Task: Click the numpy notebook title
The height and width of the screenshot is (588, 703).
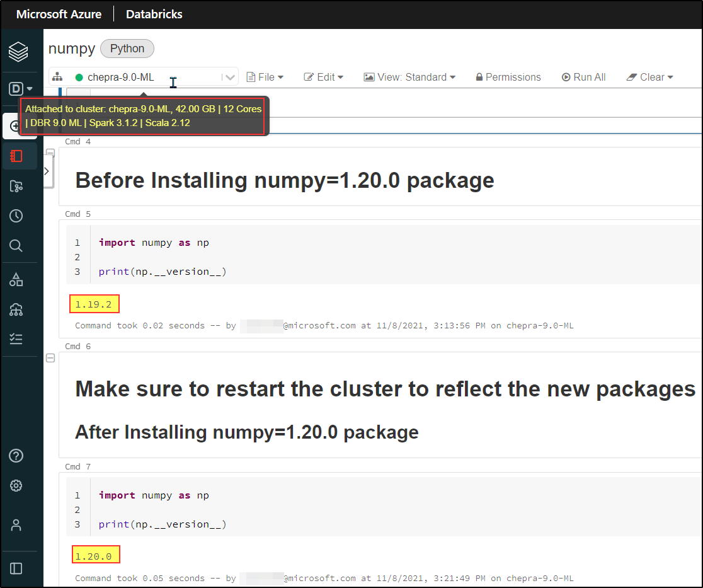Action: click(72, 49)
